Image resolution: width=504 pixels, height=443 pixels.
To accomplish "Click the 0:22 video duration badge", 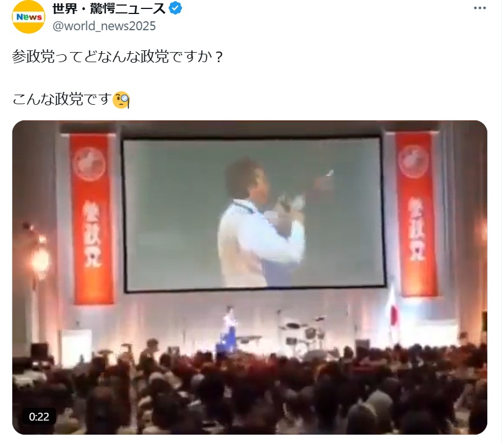I will pyautogui.click(x=39, y=417).
